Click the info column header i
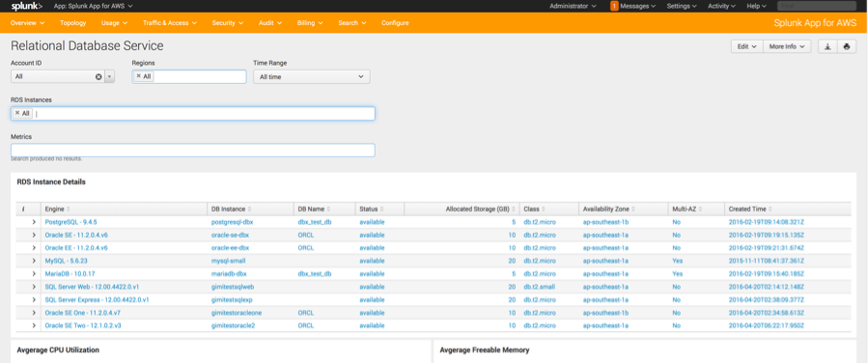The image size is (868, 364). point(23,210)
